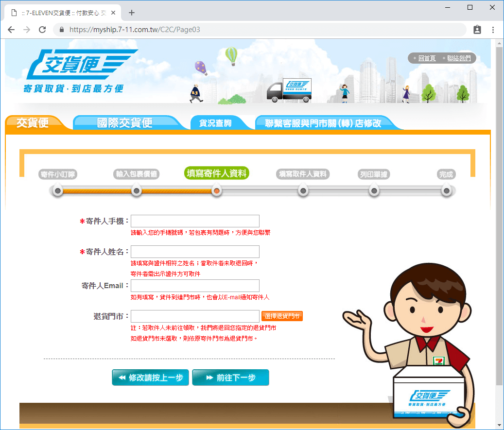Viewport: 504px width, 430px height.
Task: Click the orange 選擇退貨門市 button
Action: pos(281,316)
